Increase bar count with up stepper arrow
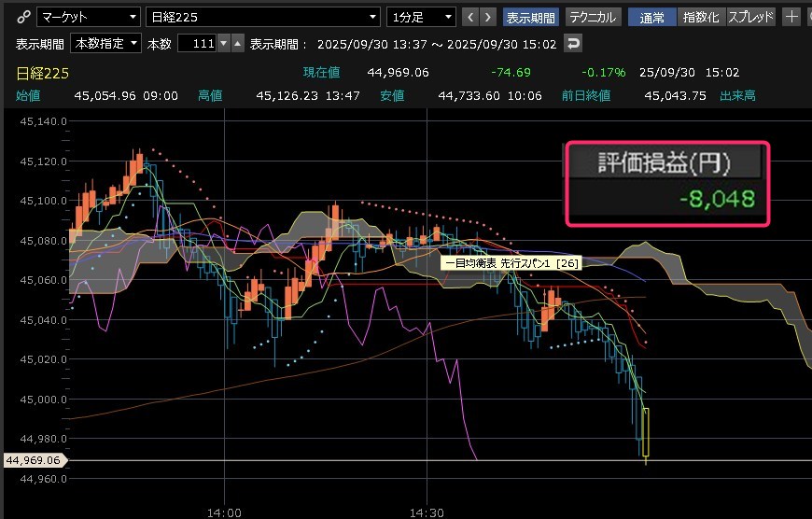This screenshot has height=519, width=812. click(236, 44)
